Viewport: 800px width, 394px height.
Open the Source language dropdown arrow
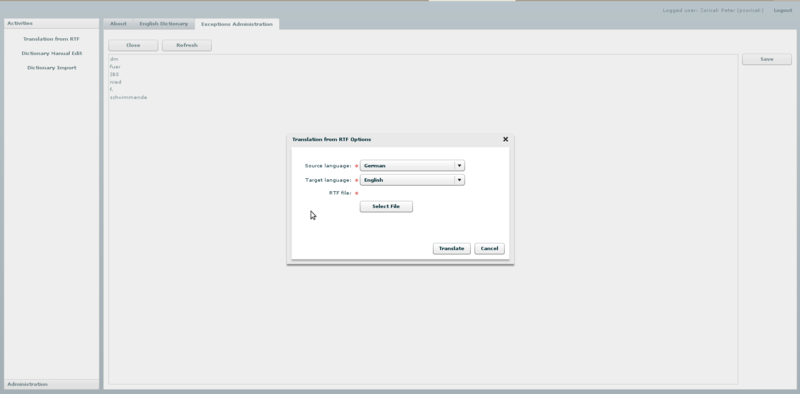tap(459, 166)
